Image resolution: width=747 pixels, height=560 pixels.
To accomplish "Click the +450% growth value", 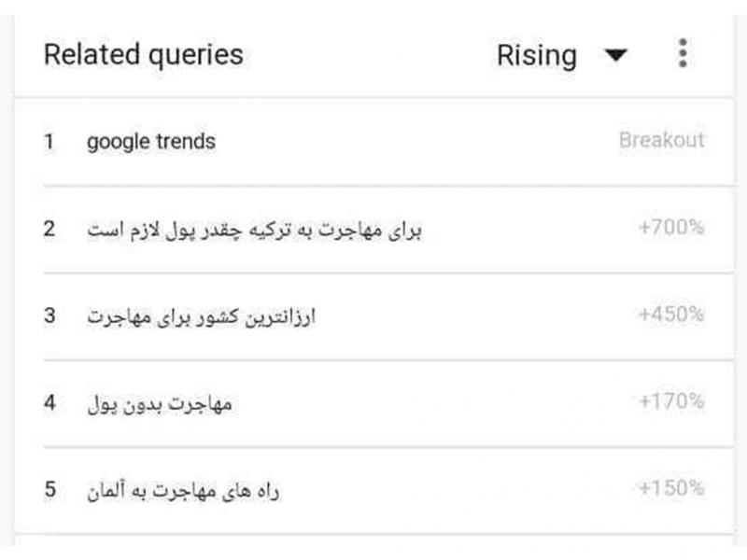I will (x=671, y=315).
